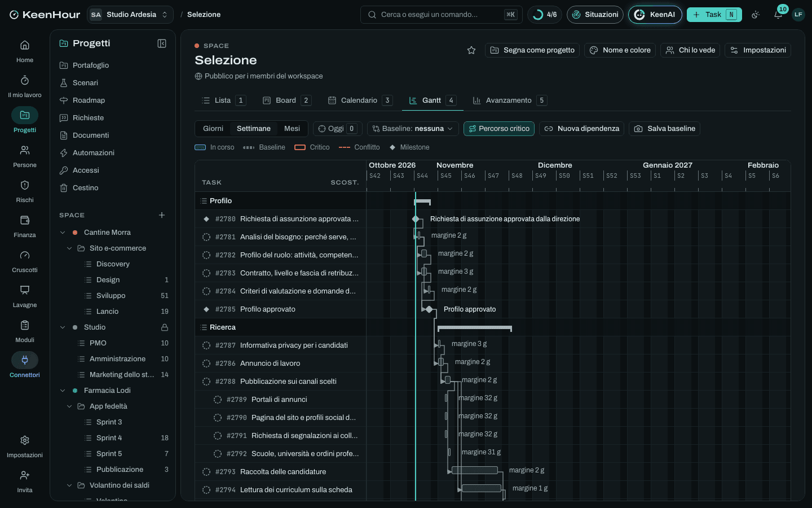Screen dimensions: 812x508
Task: Create a new Task from top bar
Action: pyautogui.click(x=714, y=15)
